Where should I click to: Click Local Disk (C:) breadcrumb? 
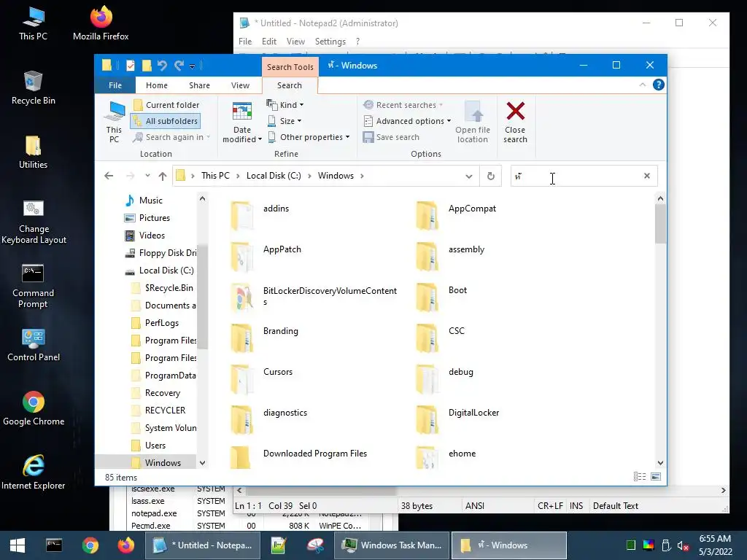click(x=274, y=176)
